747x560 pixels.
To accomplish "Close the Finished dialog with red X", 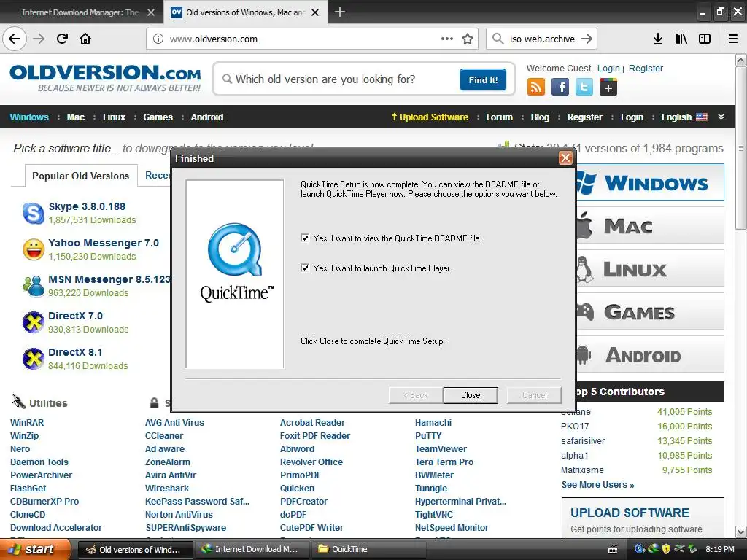I will [565, 158].
